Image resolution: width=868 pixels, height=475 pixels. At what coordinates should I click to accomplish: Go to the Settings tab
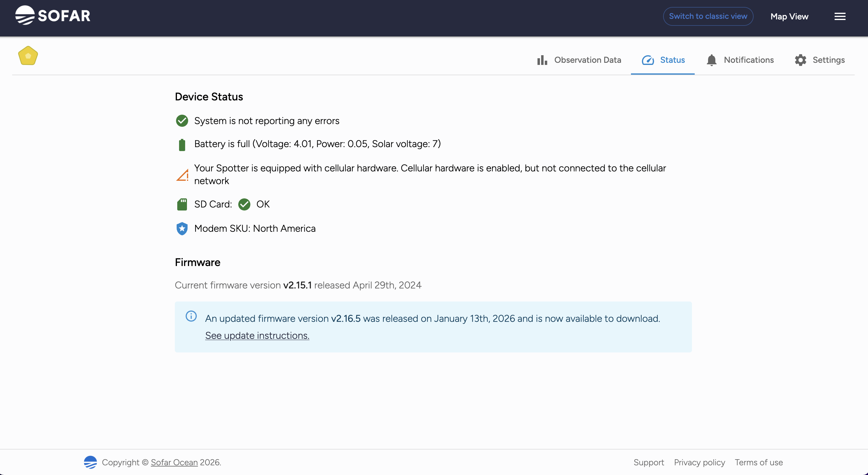pos(819,60)
